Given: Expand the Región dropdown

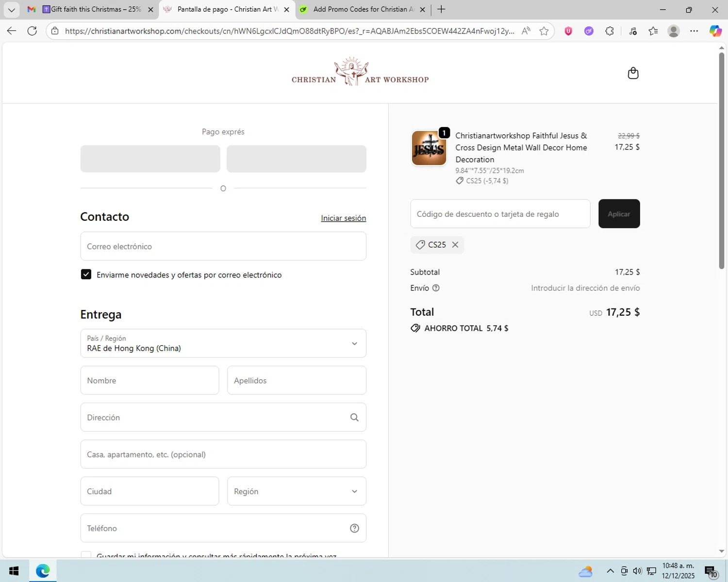Looking at the screenshot, I should click(297, 491).
